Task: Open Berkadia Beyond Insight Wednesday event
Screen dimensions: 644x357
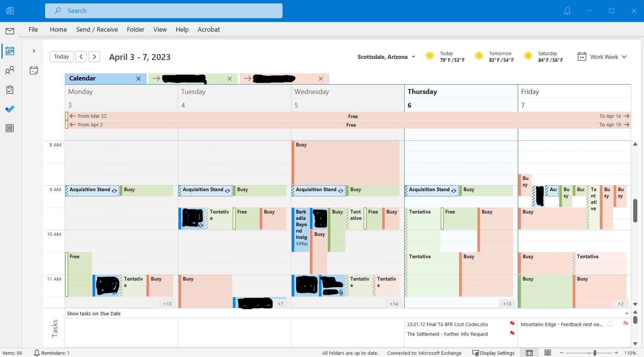Action: point(300,230)
